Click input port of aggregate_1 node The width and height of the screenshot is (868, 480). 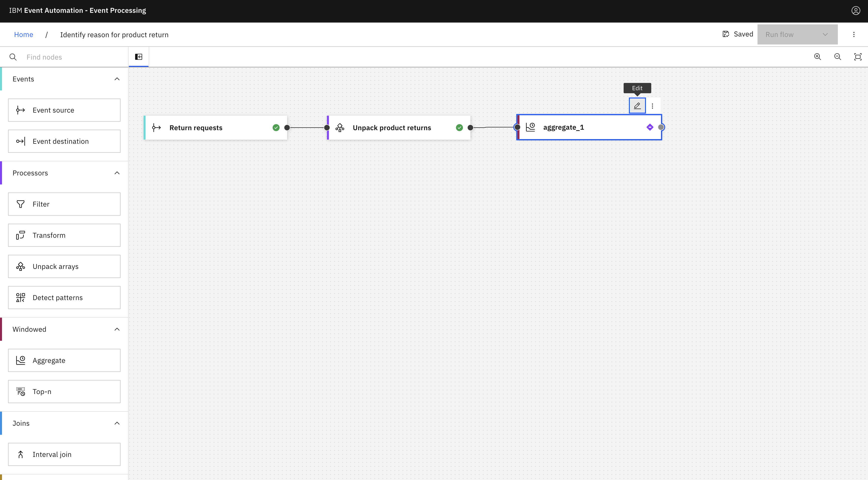coord(517,127)
